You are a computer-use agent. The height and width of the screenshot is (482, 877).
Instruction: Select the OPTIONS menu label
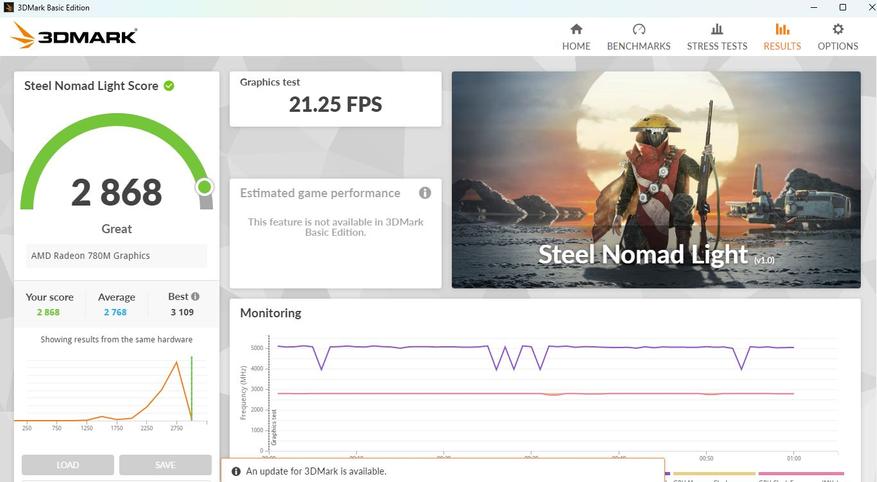click(837, 46)
